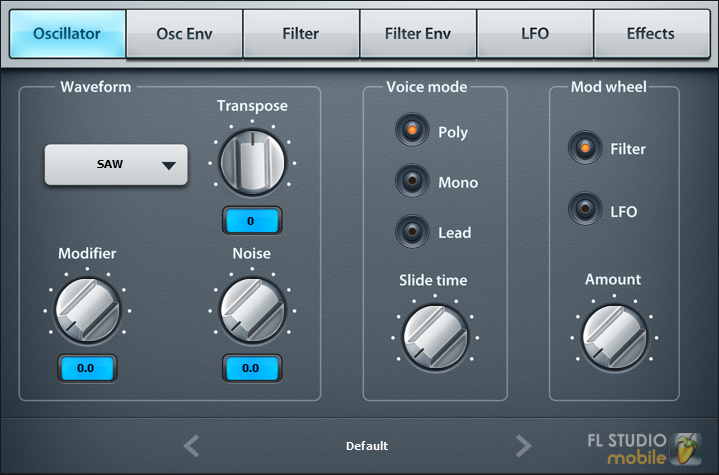This screenshot has width=719, height=475.
Task: Click the Modifier knob
Action: [86, 309]
